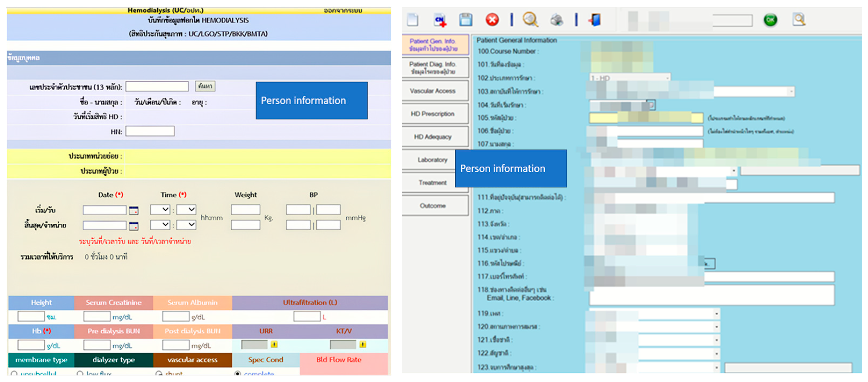Click the exit door icon
Screen dimensions: 868x382
tap(595, 20)
